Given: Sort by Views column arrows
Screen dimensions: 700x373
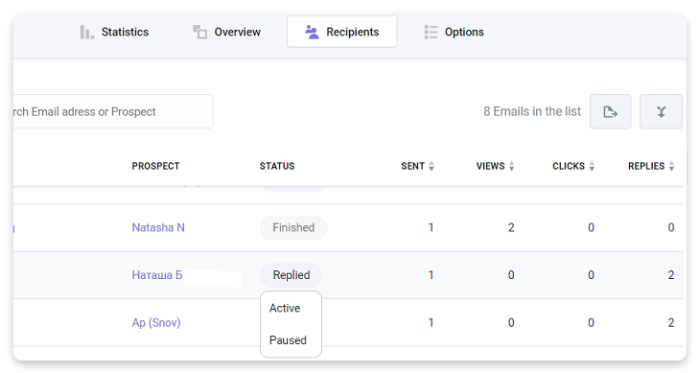Looking at the screenshot, I should tap(512, 166).
